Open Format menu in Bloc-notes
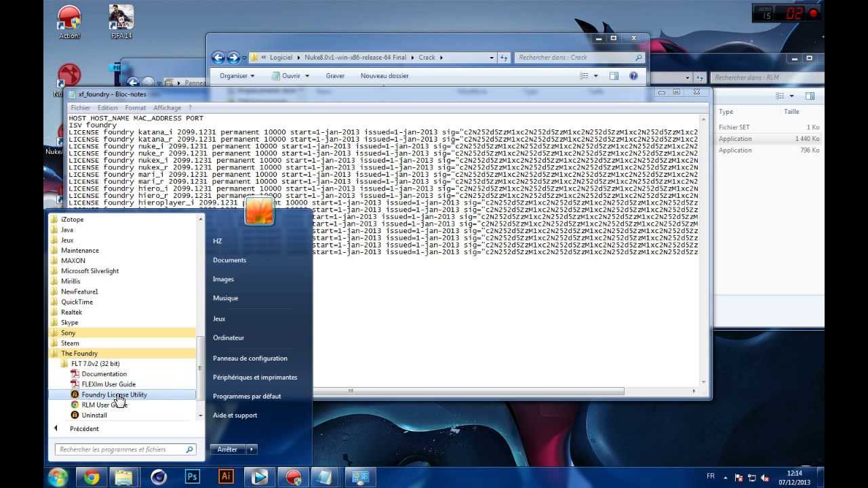Image resolution: width=868 pixels, height=488 pixels. [x=135, y=108]
